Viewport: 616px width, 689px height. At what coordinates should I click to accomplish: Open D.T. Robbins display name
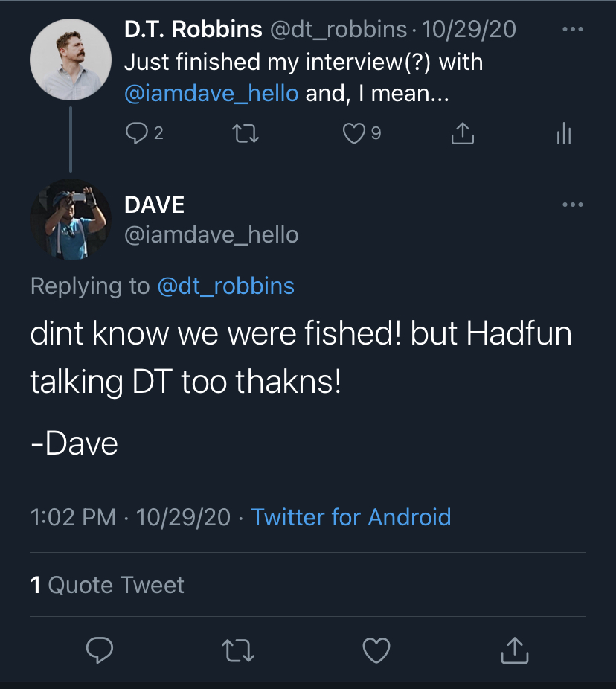point(193,30)
